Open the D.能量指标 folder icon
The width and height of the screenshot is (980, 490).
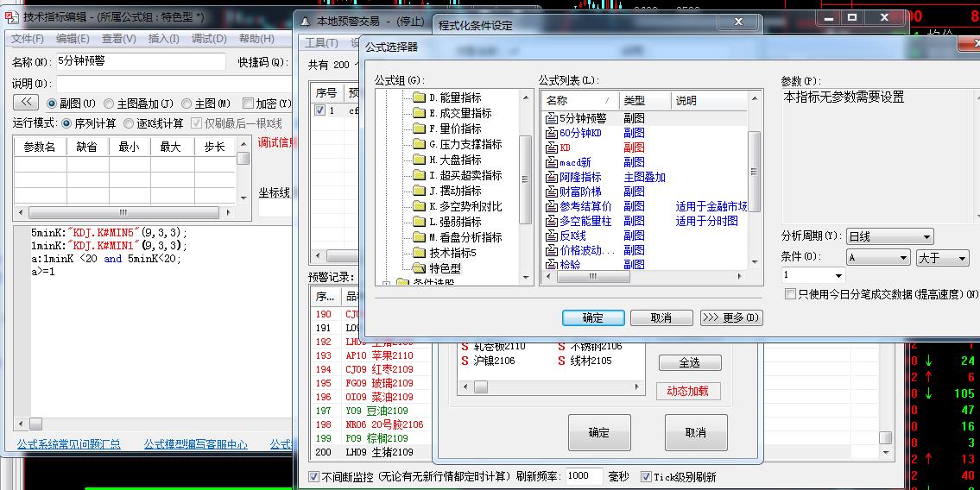pyautogui.click(x=419, y=97)
